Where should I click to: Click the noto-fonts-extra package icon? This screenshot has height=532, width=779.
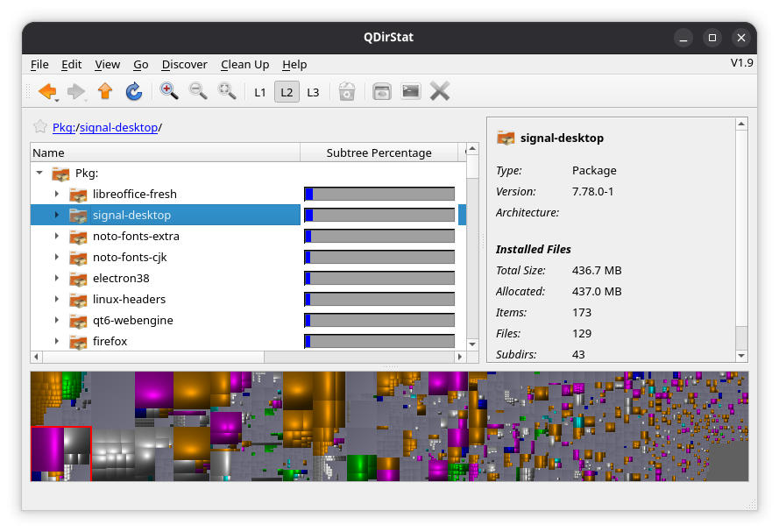coord(78,237)
